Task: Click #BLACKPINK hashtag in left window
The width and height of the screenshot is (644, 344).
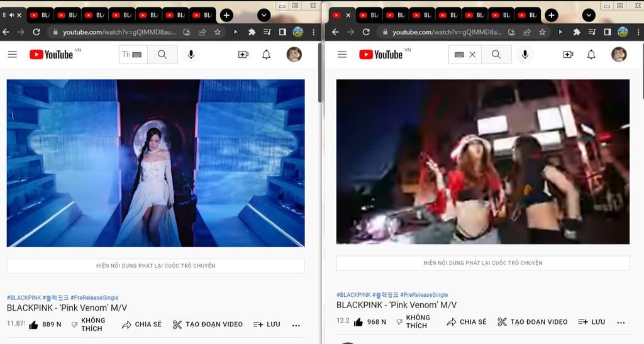Action: (x=25, y=297)
